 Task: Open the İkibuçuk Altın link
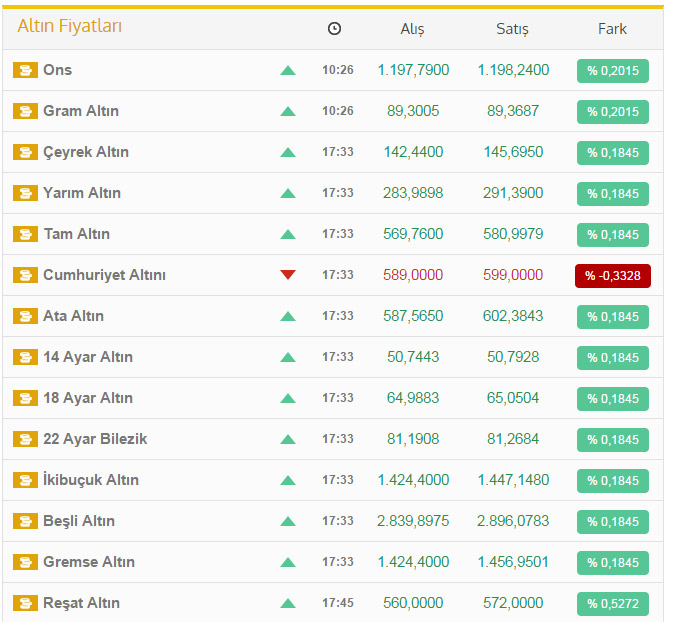[x=91, y=480]
